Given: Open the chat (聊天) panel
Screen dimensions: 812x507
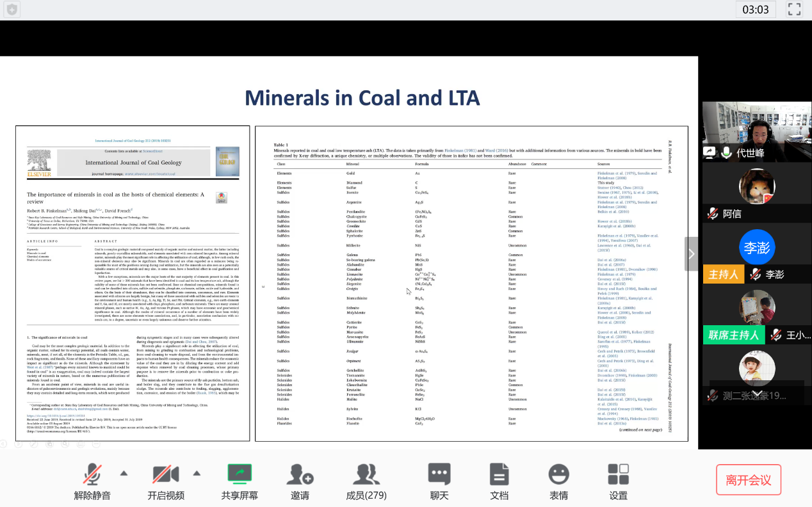Looking at the screenshot, I should [x=439, y=481].
